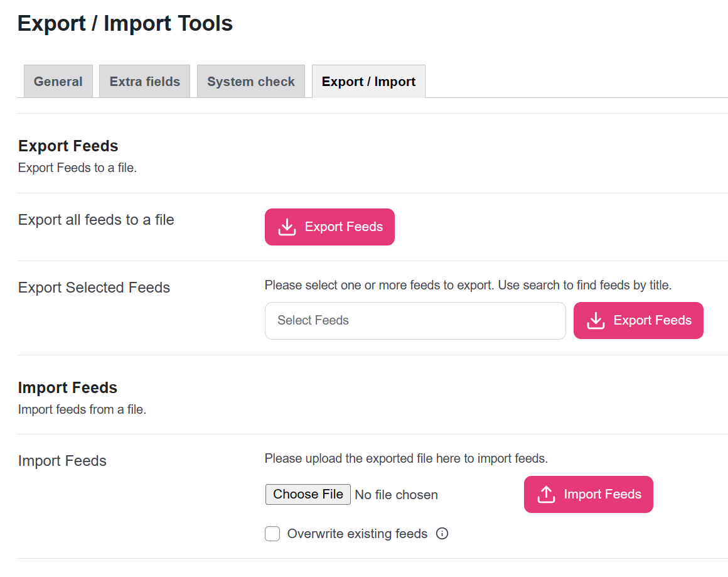Go to the System check tab
Viewport: 728px width, 577px height.
[250, 82]
